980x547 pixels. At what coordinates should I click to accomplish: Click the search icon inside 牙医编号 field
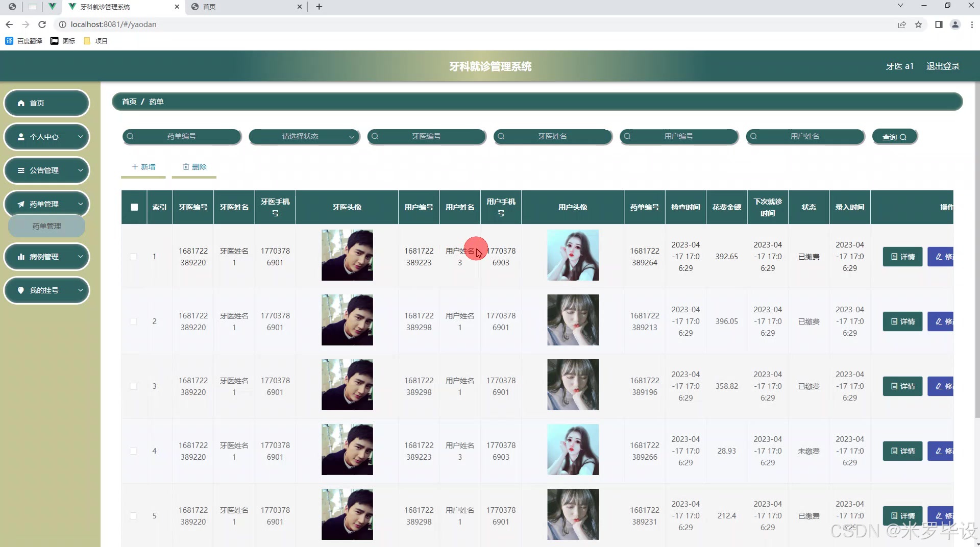click(x=375, y=136)
